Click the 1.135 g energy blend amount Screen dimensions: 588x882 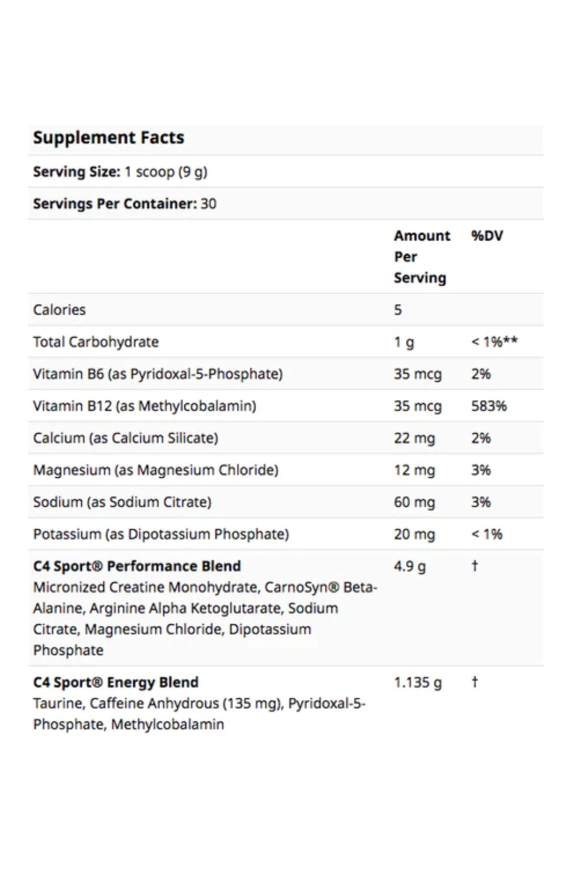[x=418, y=683]
